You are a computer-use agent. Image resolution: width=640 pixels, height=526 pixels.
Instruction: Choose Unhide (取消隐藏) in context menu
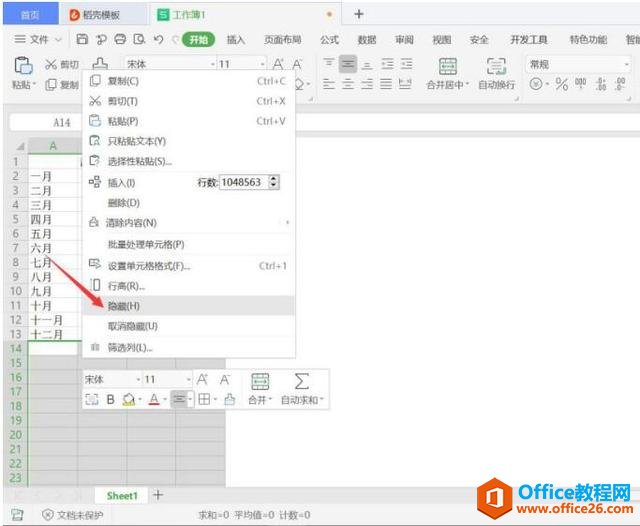pyautogui.click(x=188, y=326)
